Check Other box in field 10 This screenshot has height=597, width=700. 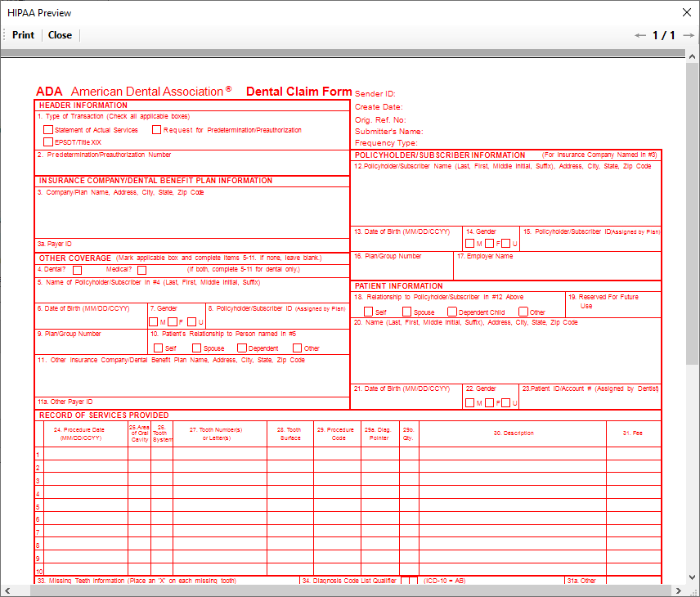pos(298,348)
